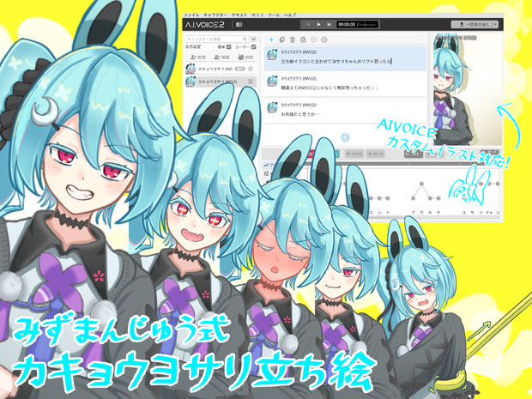Click the 削除 delete character button
Viewport: 532px width, 399px height.
(245, 57)
